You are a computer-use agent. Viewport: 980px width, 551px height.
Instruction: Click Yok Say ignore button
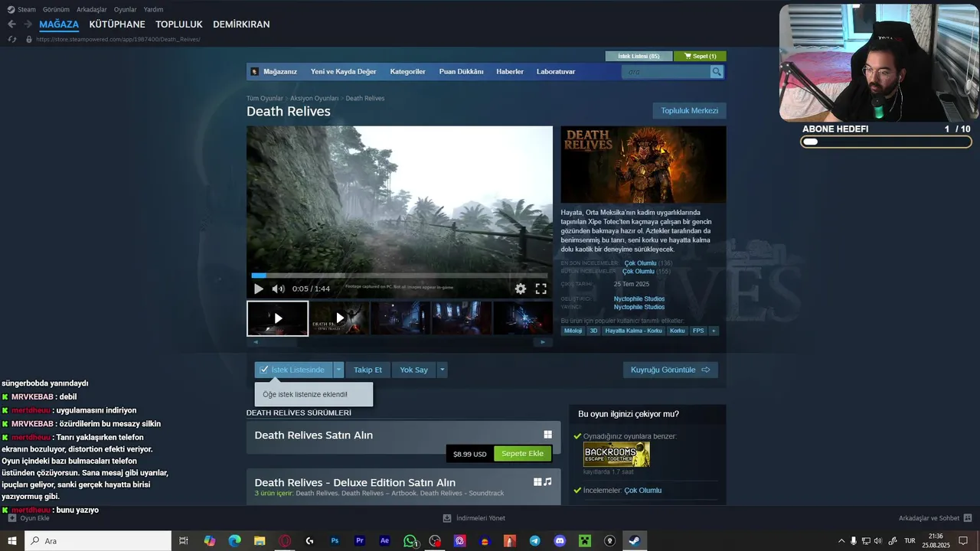(x=413, y=370)
